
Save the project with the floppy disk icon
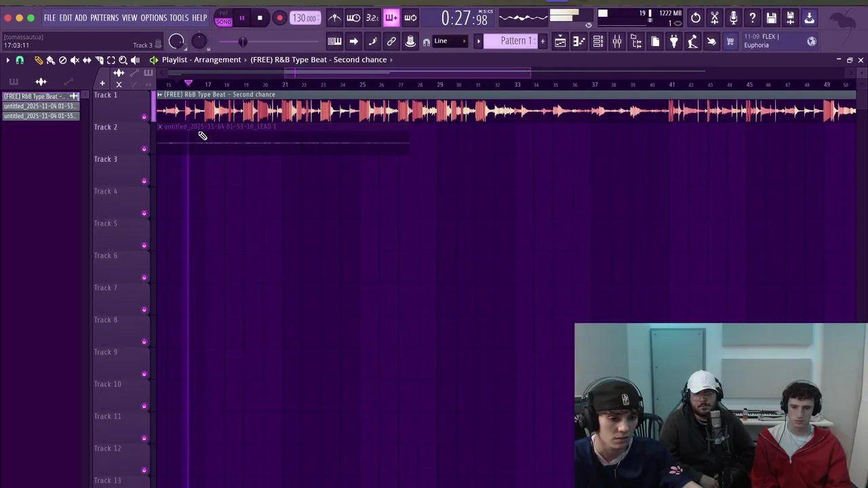[x=772, y=18]
